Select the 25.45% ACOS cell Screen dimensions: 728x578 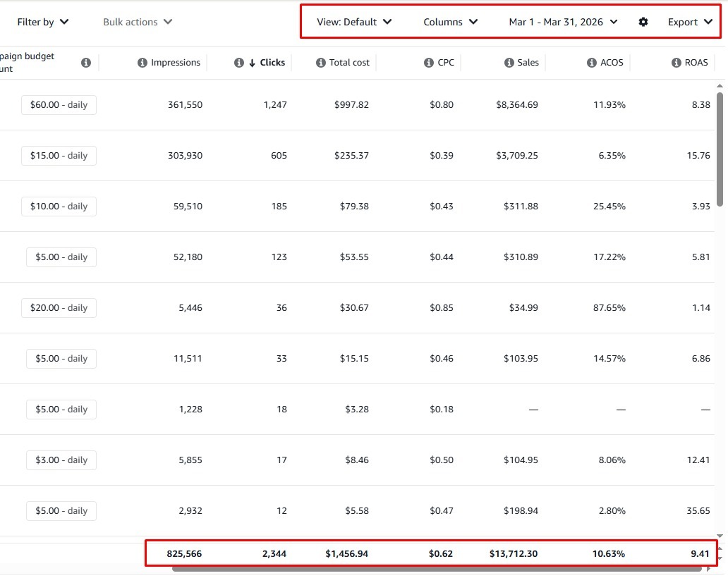click(x=609, y=207)
